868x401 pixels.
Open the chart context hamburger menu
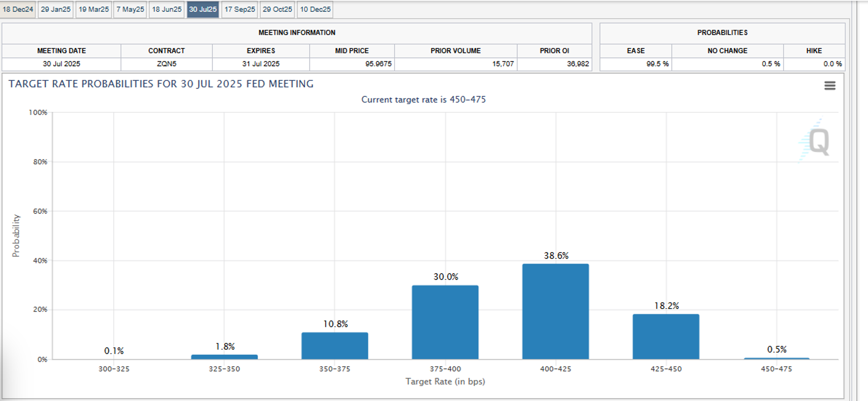pyautogui.click(x=830, y=86)
